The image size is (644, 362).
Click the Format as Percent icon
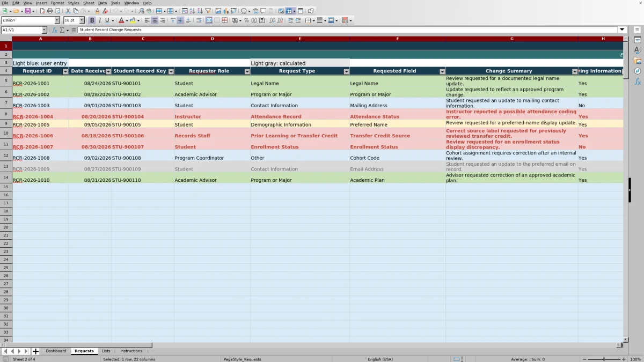pos(246,20)
